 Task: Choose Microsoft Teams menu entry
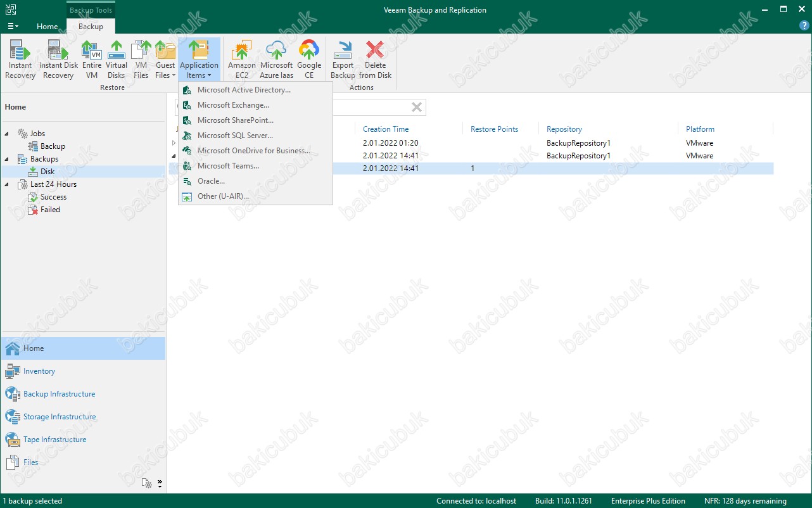[255, 166]
